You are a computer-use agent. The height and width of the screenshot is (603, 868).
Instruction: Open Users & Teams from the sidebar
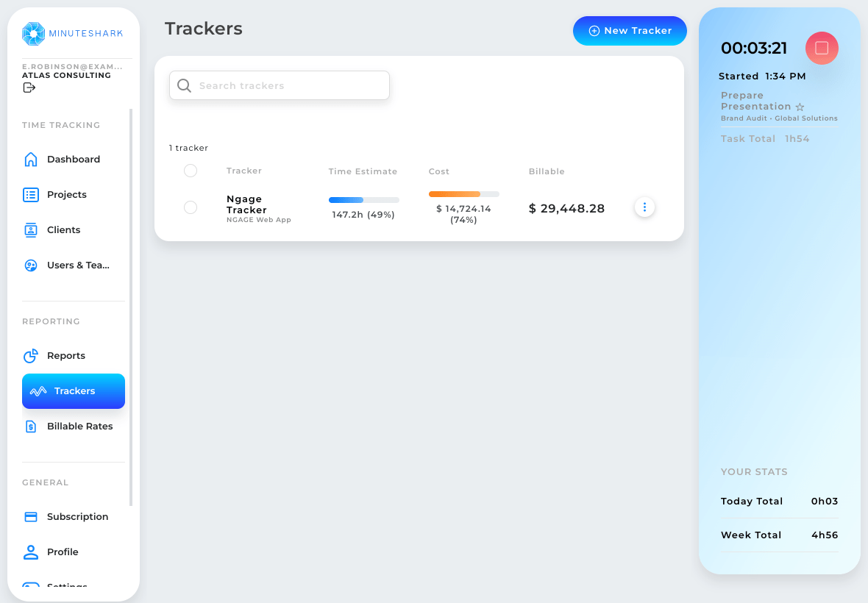pyautogui.click(x=30, y=265)
